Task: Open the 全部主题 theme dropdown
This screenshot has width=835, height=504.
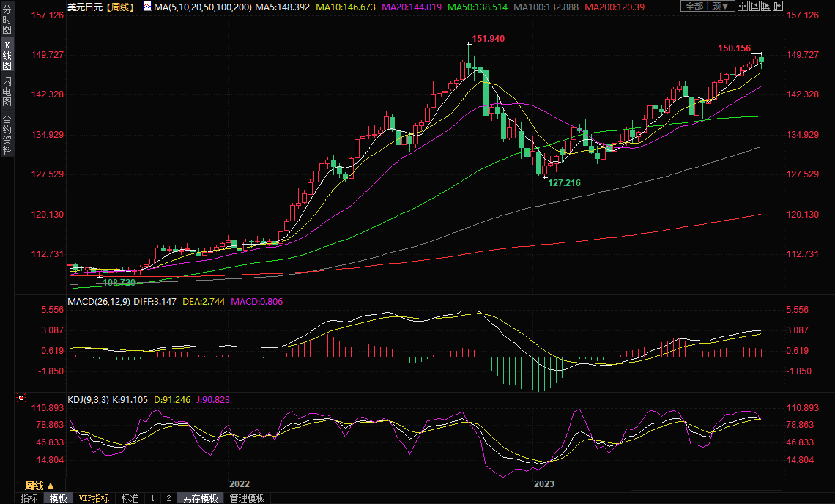Action: [x=707, y=7]
